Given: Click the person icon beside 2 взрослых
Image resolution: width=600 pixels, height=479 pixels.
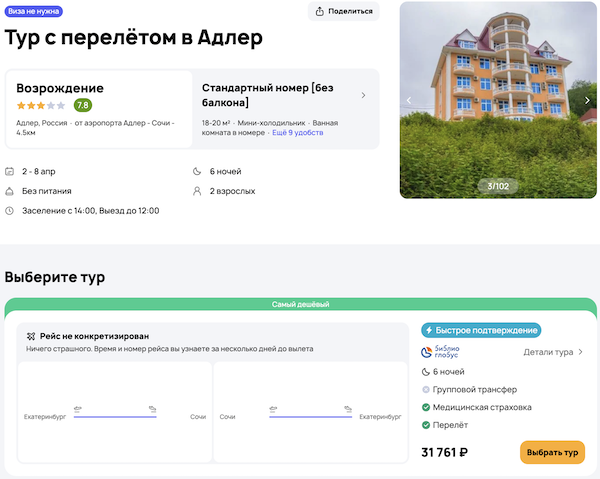Looking at the screenshot, I should [x=198, y=191].
